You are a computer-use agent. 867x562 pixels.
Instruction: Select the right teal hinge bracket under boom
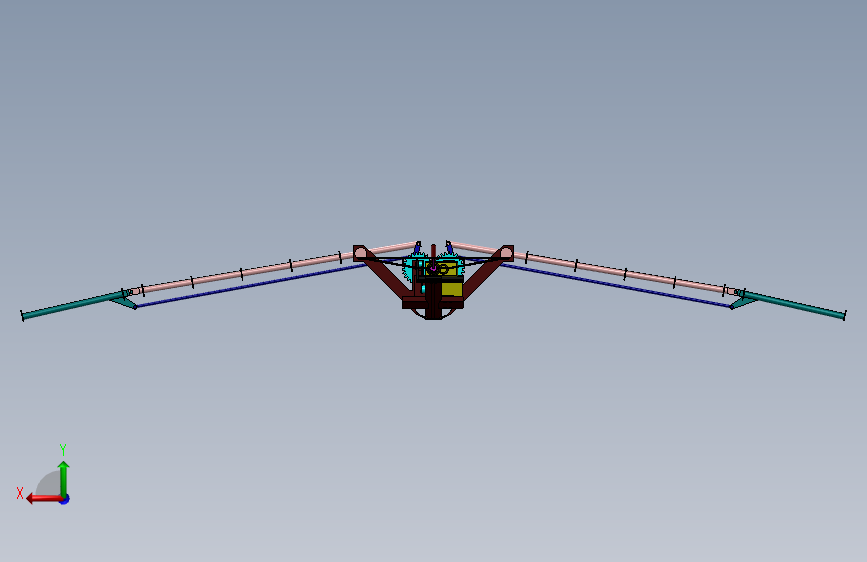pos(744,302)
